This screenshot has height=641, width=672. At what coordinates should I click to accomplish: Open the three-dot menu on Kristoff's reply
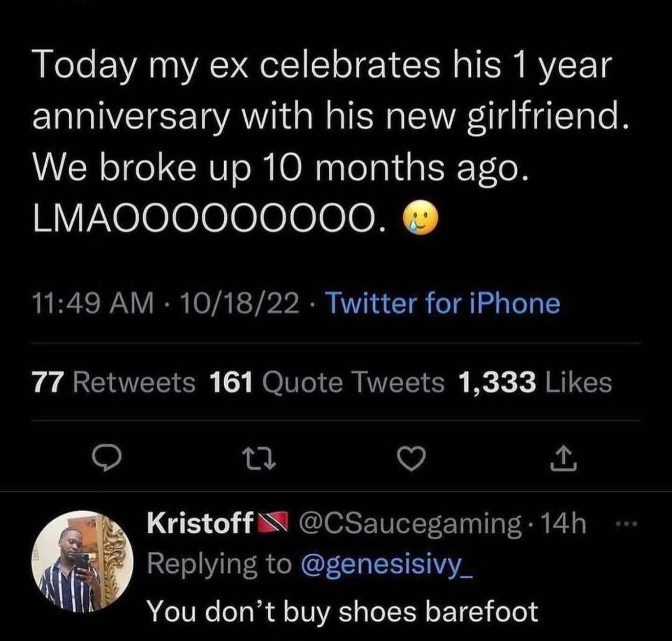[x=630, y=523]
